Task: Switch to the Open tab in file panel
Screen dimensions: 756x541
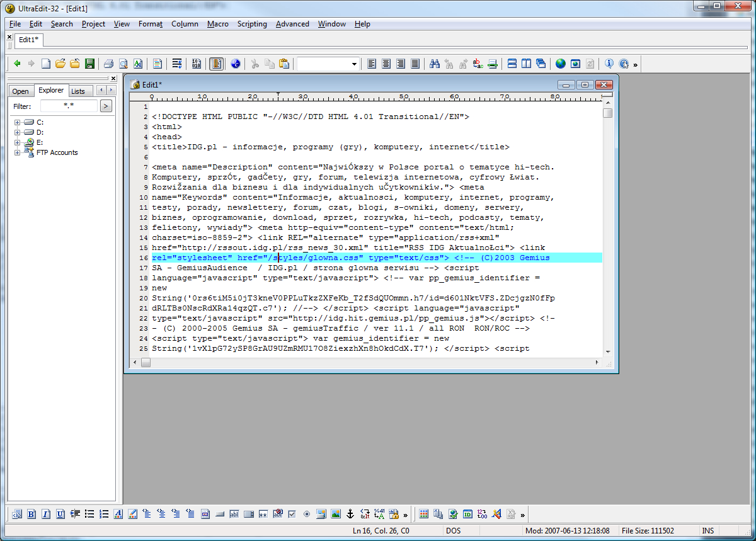Action: coord(20,91)
